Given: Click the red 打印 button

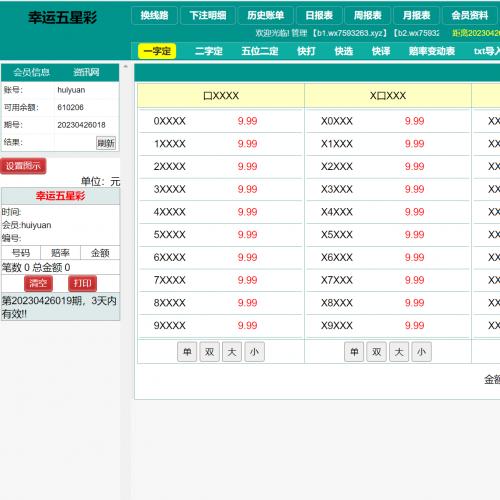Looking at the screenshot, I should point(82,283).
